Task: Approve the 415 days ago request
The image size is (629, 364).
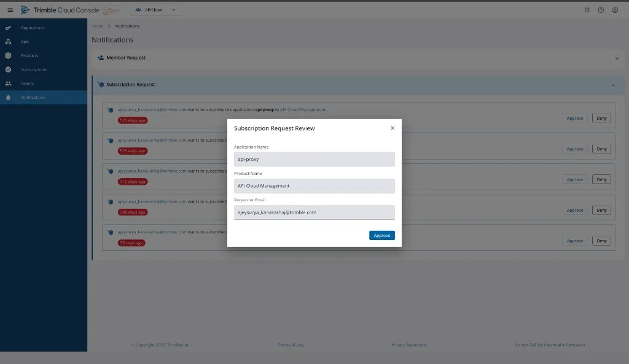Action: pyautogui.click(x=575, y=180)
